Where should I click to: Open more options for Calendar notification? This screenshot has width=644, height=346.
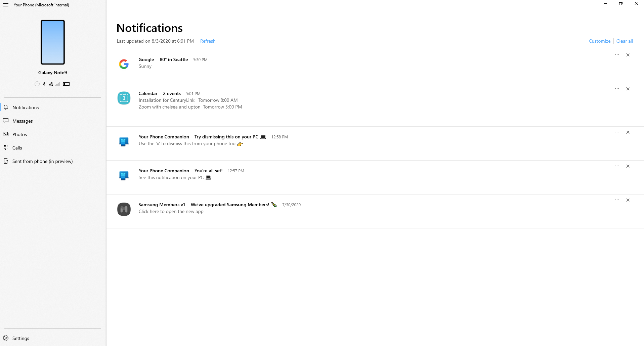617,89
